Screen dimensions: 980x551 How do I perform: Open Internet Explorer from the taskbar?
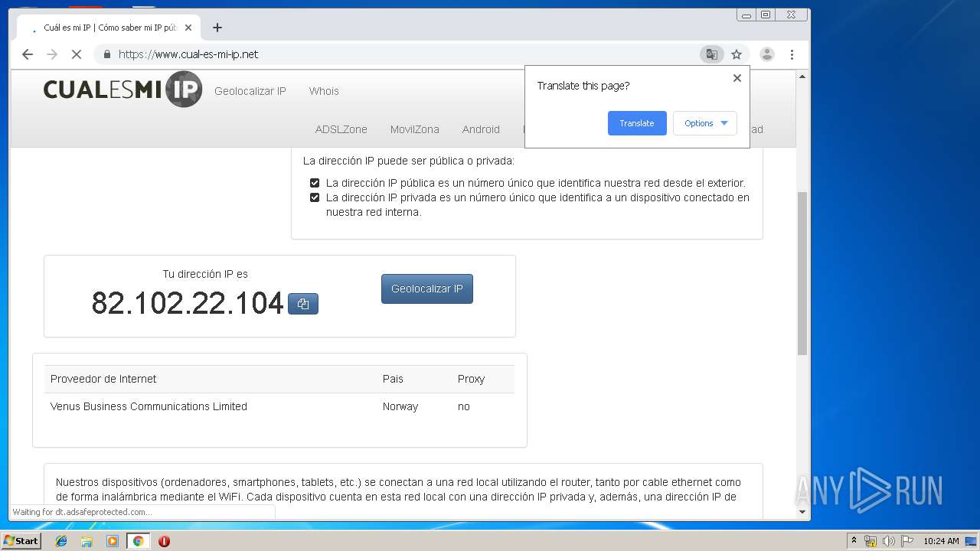pyautogui.click(x=61, y=541)
